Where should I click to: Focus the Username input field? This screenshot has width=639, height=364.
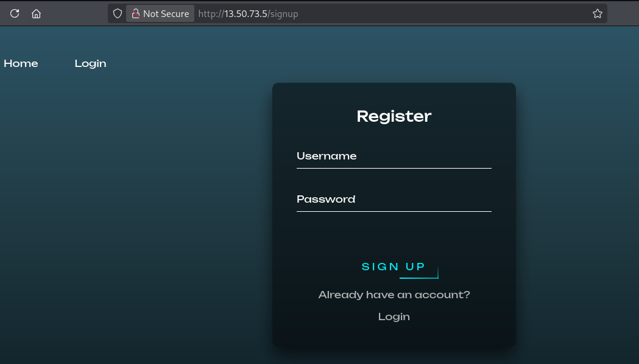(394, 156)
